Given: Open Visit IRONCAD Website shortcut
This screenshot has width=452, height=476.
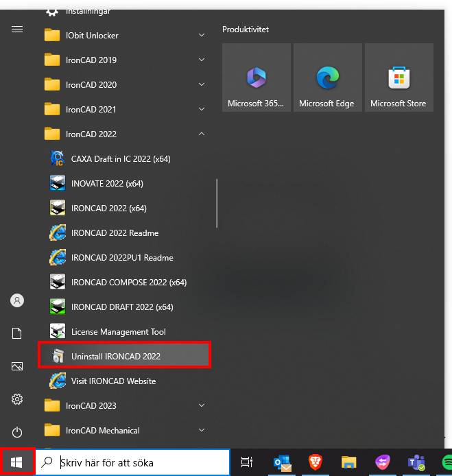Looking at the screenshot, I should click(124, 381).
